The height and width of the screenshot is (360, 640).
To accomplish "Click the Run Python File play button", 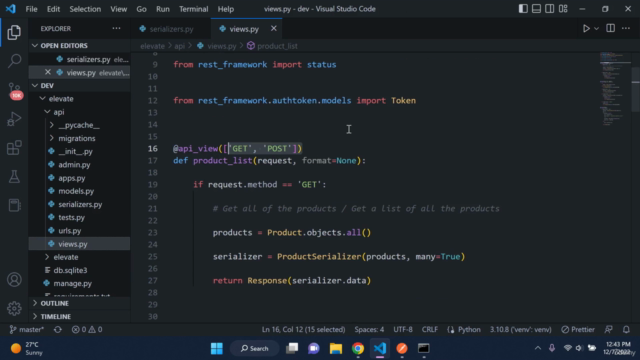I will (x=586, y=29).
